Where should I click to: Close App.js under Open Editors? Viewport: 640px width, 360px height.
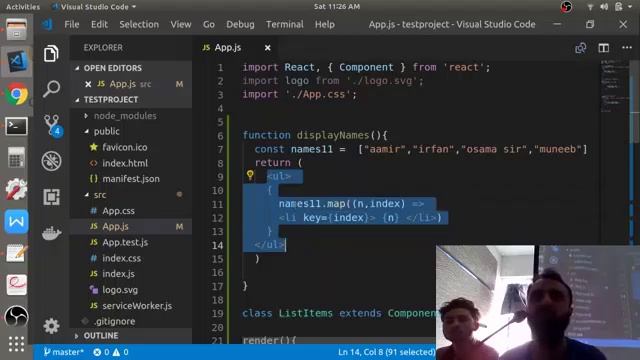point(88,84)
